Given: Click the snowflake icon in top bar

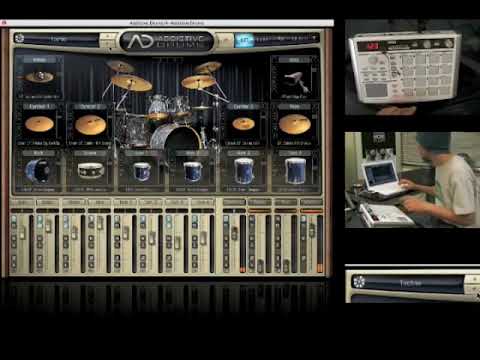Looking at the screenshot, I should (19, 38).
